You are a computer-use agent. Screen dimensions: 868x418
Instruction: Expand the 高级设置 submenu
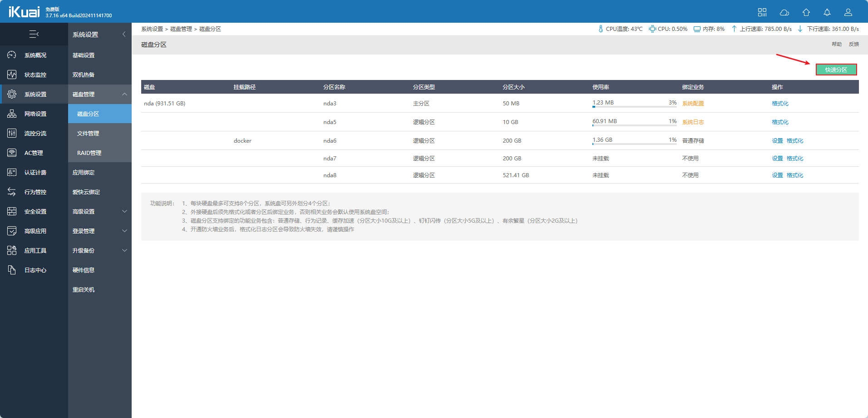pos(124,211)
